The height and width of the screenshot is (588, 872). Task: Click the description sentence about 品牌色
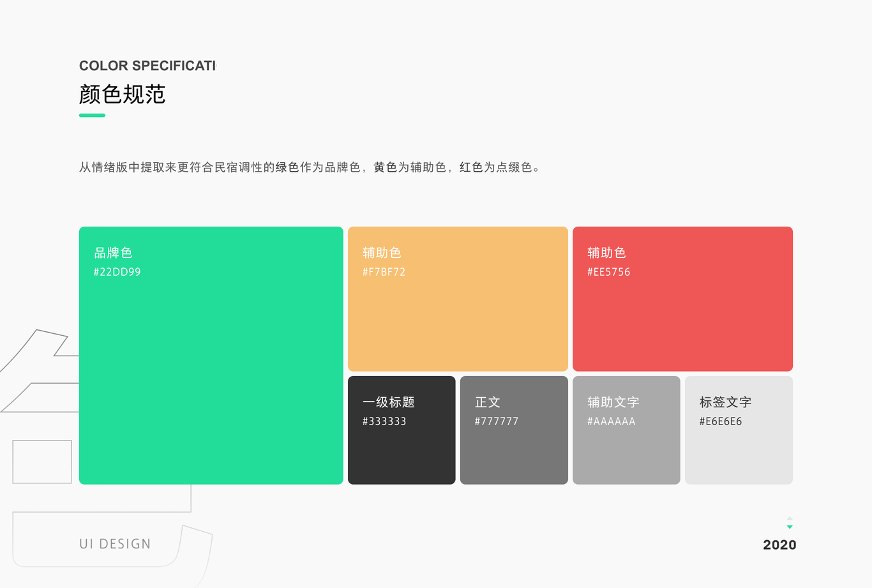pyautogui.click(x=309, y=167)
